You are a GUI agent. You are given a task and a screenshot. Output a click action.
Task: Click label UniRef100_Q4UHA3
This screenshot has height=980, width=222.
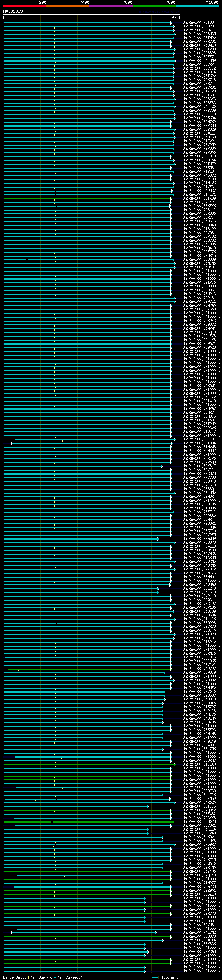point(199,584)
